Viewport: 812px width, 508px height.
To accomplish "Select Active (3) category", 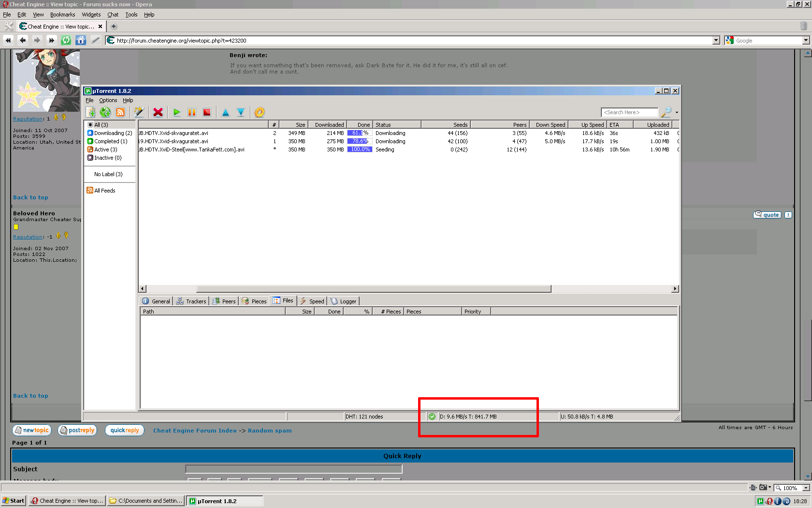I will 102,149.
